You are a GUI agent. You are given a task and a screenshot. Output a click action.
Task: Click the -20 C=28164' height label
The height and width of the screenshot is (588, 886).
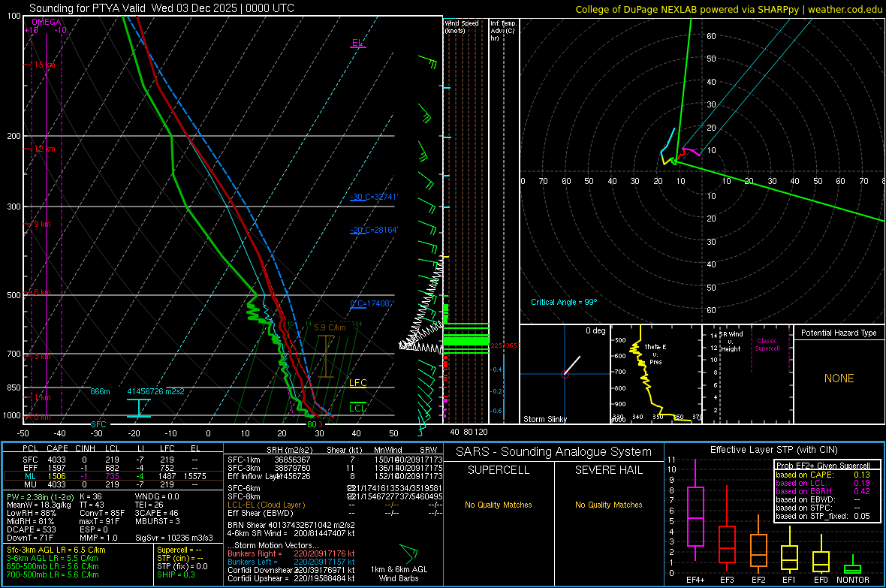(x=374, y=230)
